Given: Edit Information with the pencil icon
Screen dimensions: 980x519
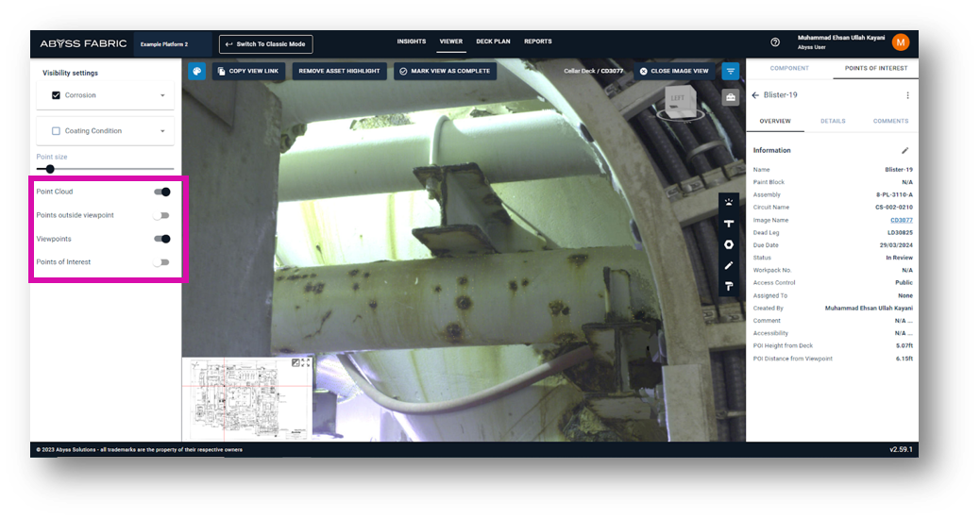Looking at the screenshot, I should [x=905, y=150].
